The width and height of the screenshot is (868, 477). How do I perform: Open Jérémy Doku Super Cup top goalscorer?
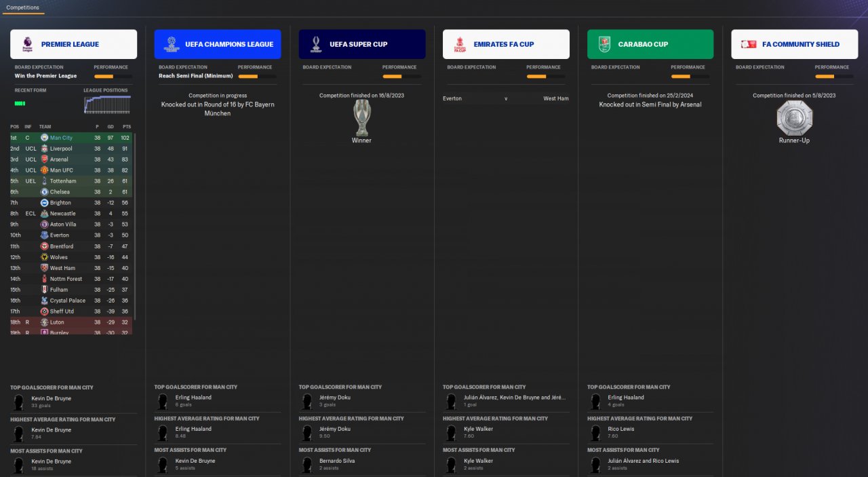pos(335,397)
